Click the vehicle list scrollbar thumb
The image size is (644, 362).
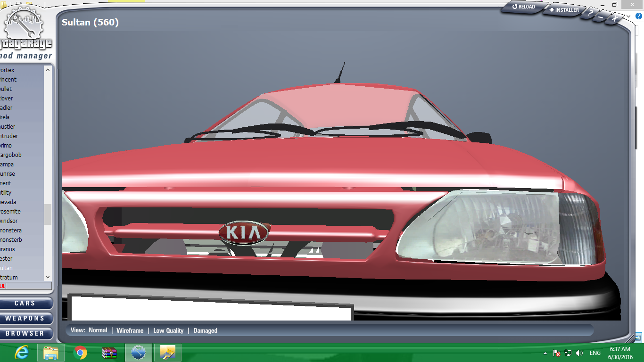tap(48, 214)
